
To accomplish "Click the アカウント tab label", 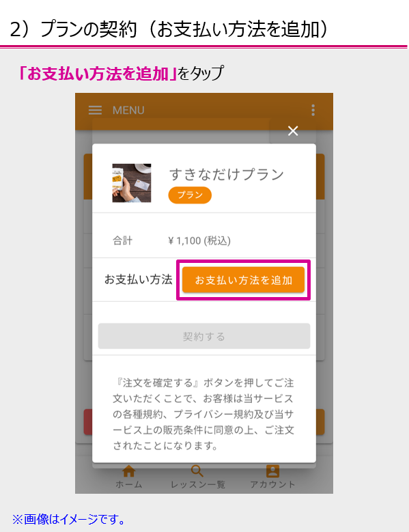I will pyautogui.click(x=273, y=484).
